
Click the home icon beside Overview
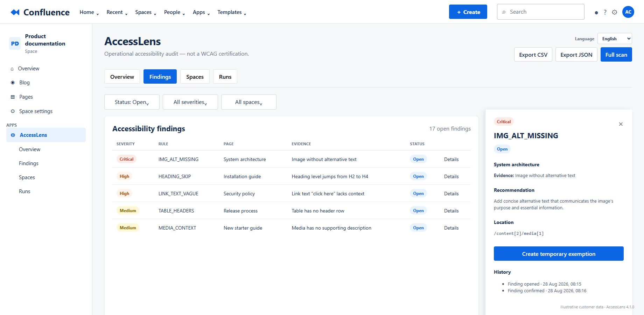pyautogui.click(x=12, y=69)
